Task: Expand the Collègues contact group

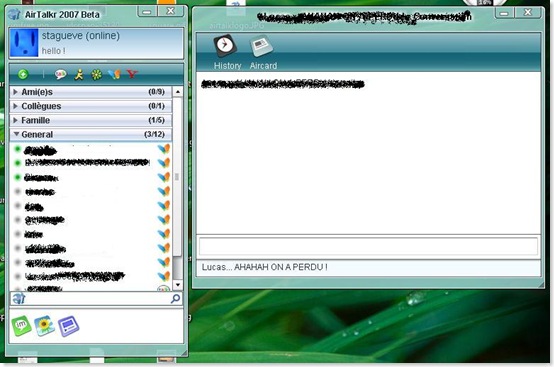Action: 91,106
